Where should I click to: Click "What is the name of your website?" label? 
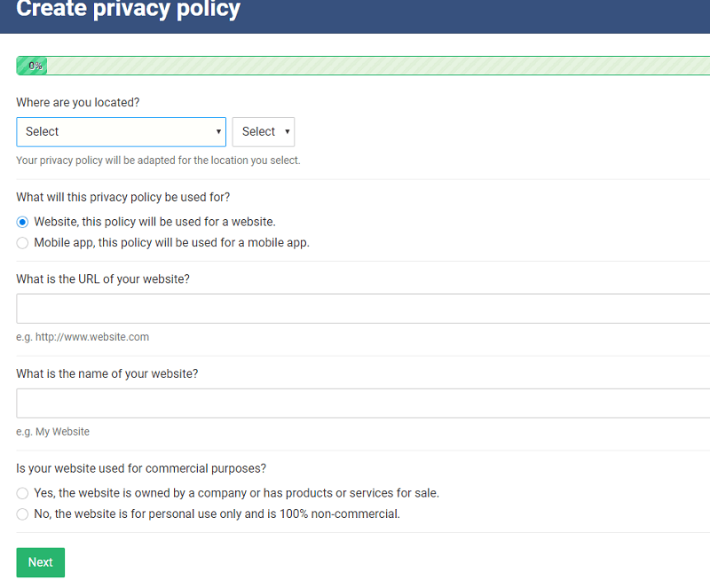point(107,373)
